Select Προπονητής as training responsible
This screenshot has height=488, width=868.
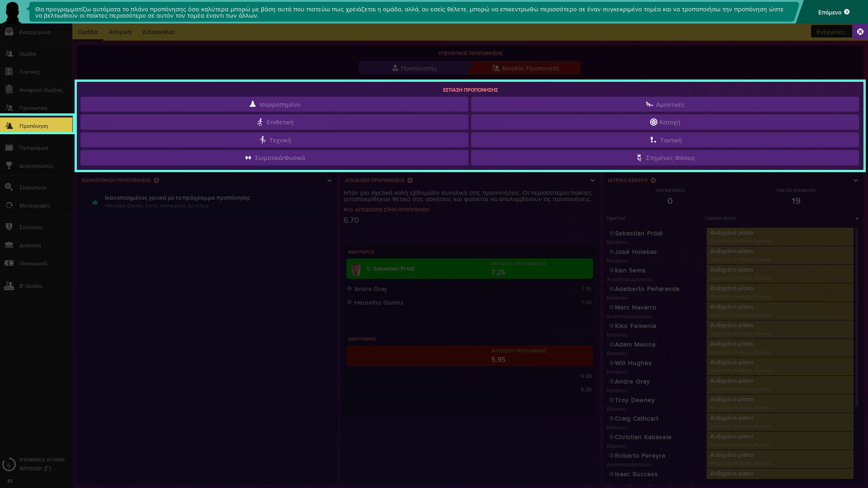414,68
